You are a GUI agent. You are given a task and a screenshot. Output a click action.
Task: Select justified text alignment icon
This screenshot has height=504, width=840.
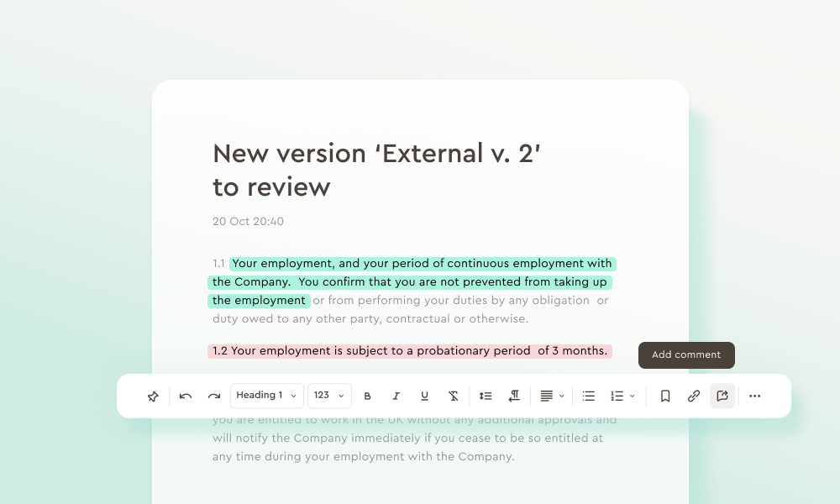[x=547, y=396]
